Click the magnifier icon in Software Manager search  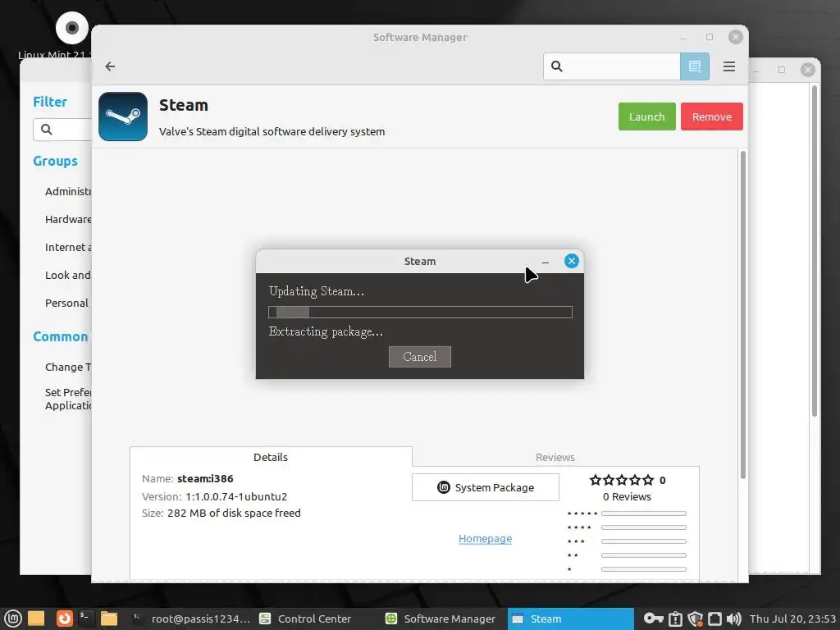tap(557, 66)
